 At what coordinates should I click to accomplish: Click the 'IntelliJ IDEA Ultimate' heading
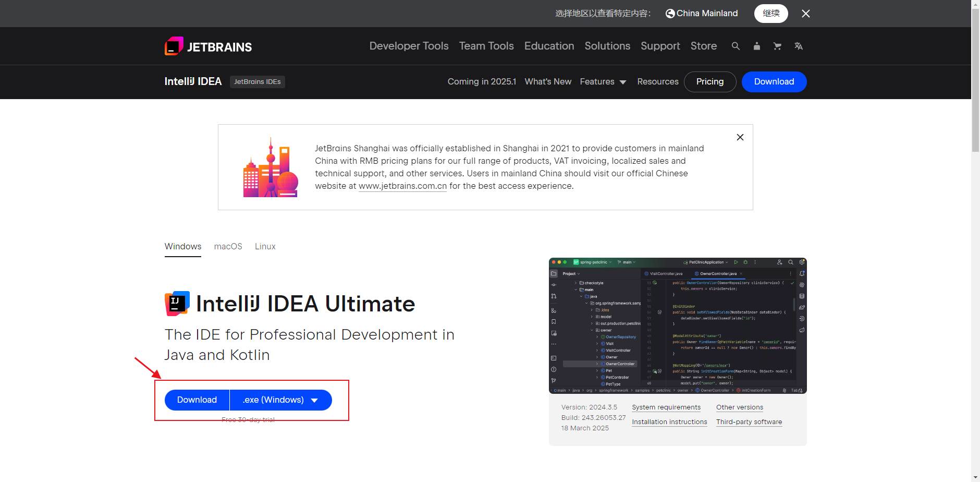coord(305,304)
